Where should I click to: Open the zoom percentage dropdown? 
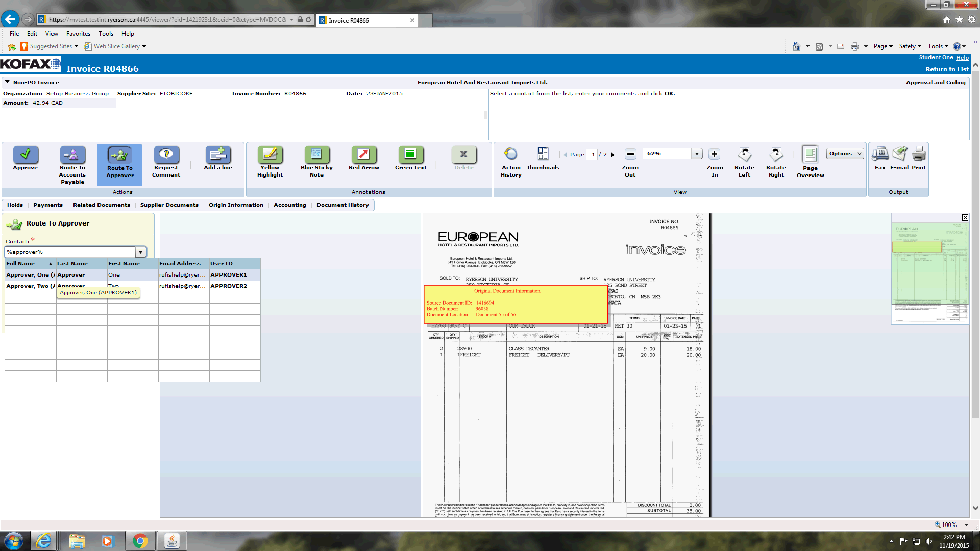(697, 154)
